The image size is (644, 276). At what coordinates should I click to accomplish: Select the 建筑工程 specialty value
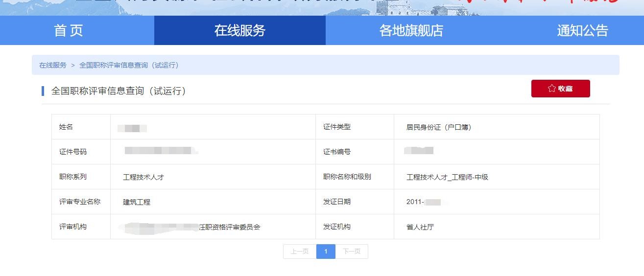pos(137,202)
